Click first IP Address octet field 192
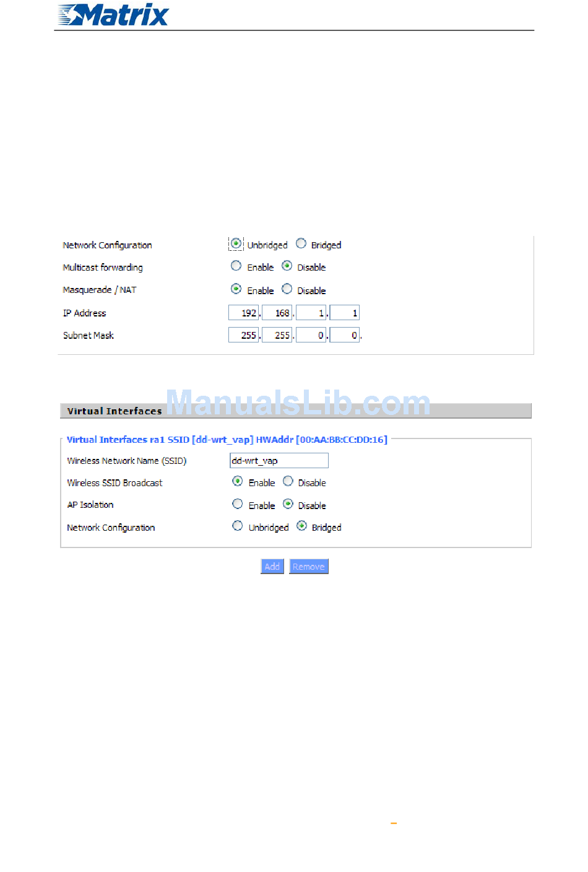The image size is (588, 872). click(x=243, y=313)
